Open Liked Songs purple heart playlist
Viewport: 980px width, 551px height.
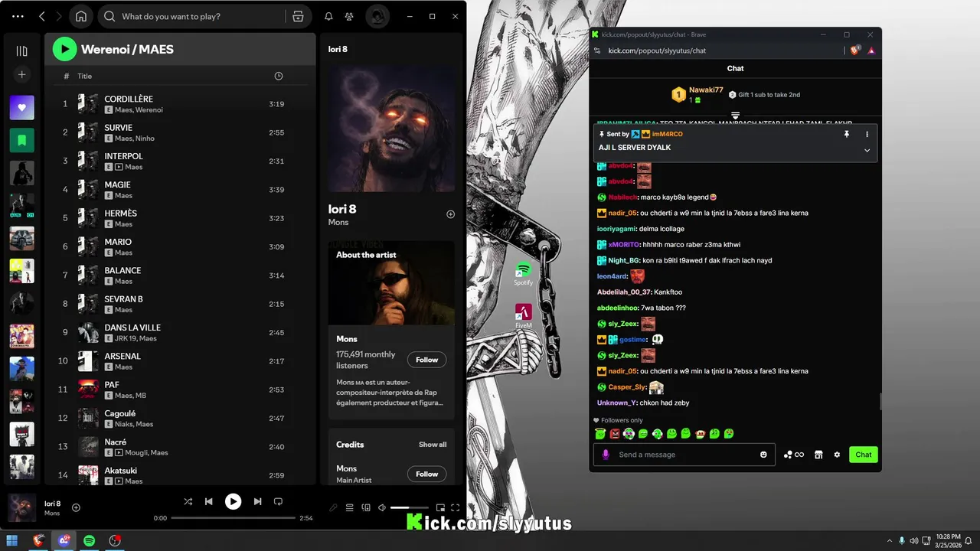click(21, 108)
